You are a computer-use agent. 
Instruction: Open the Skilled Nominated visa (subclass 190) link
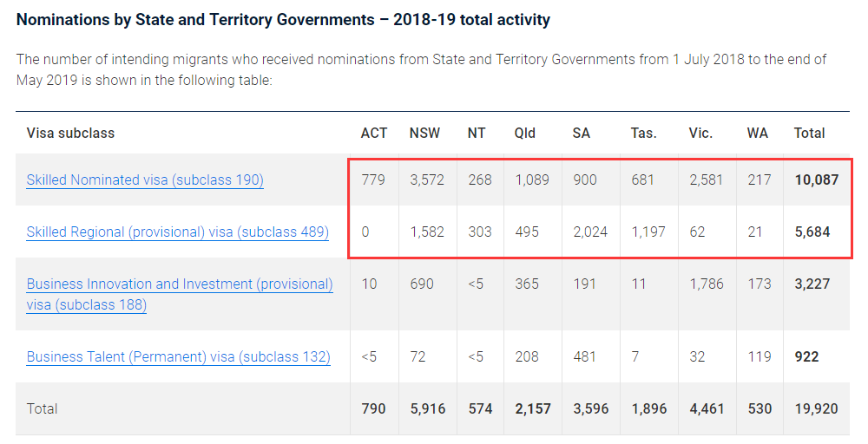point(145,180)
